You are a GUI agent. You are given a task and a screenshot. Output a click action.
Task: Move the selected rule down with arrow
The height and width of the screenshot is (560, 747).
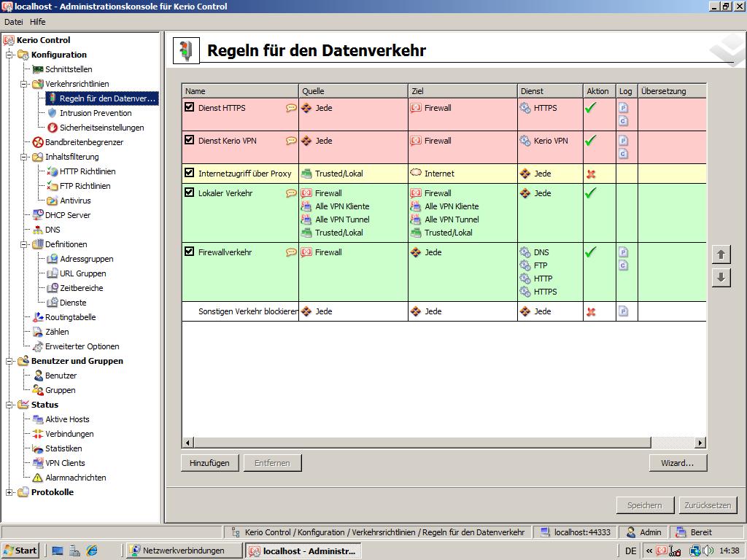pyautogui.click(x=721, y=277)
